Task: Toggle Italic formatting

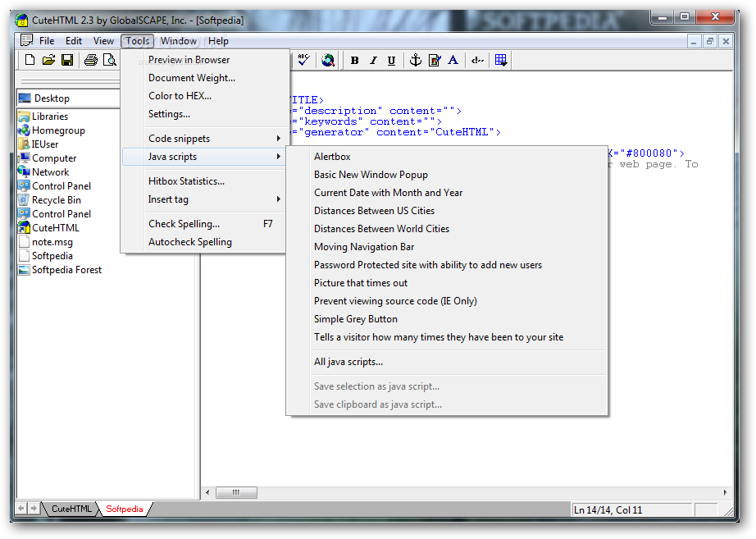Action: pos(373,61)
